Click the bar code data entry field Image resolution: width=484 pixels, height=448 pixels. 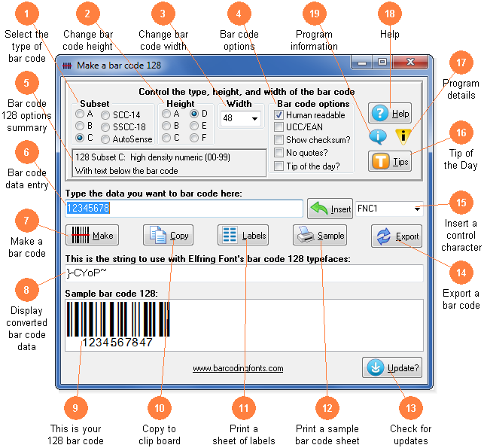click(x=184, y=208)
